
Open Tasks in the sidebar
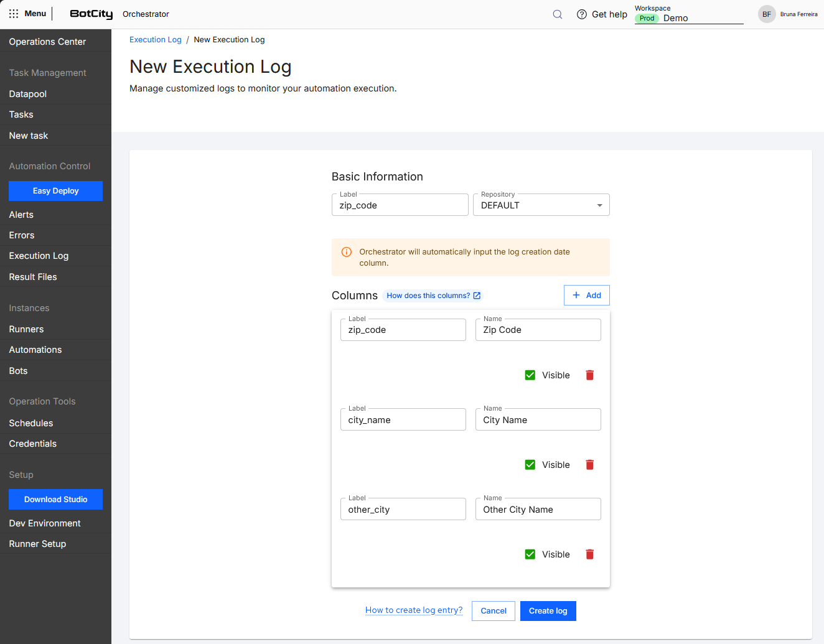click(x=55, y=114)
